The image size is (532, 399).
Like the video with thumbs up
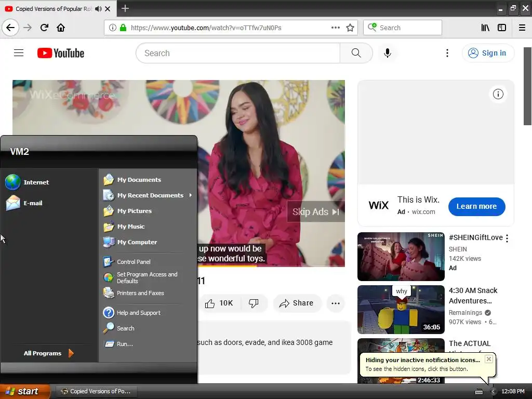[219, 303]
